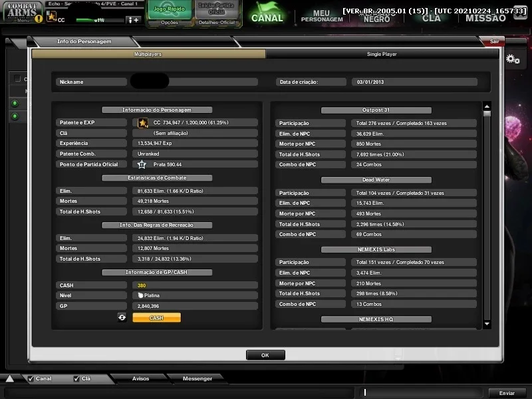
Task: Click the Info. Das Regras de Recreação header
Action: [157, 225]
